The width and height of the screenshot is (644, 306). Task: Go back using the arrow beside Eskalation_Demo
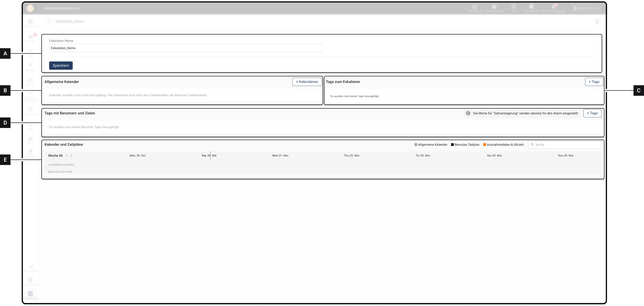(48, 21)
